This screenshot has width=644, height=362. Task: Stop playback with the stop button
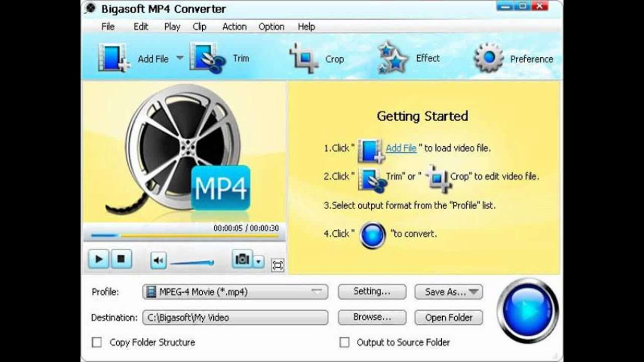click(x=121, y=259)
